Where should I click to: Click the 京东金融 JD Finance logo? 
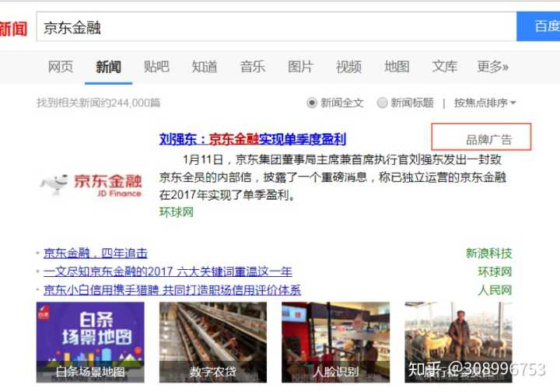[x=92, y=185]
